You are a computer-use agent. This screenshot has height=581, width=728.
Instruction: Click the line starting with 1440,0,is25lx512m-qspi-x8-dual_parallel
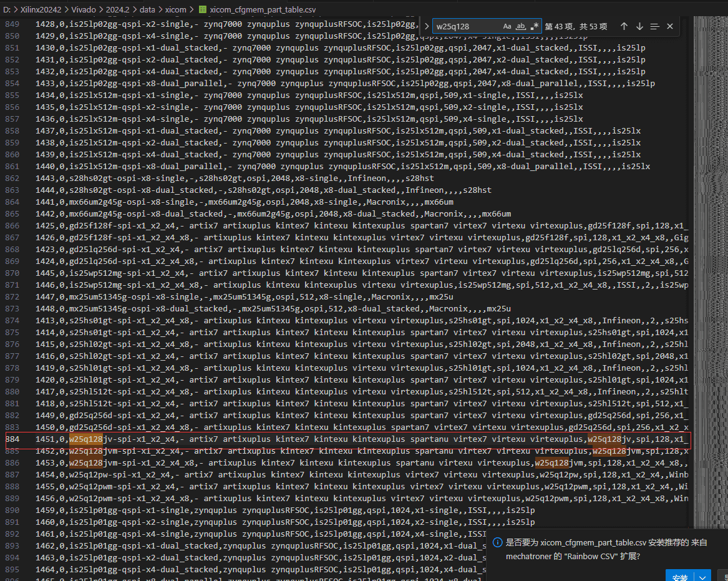343,166
